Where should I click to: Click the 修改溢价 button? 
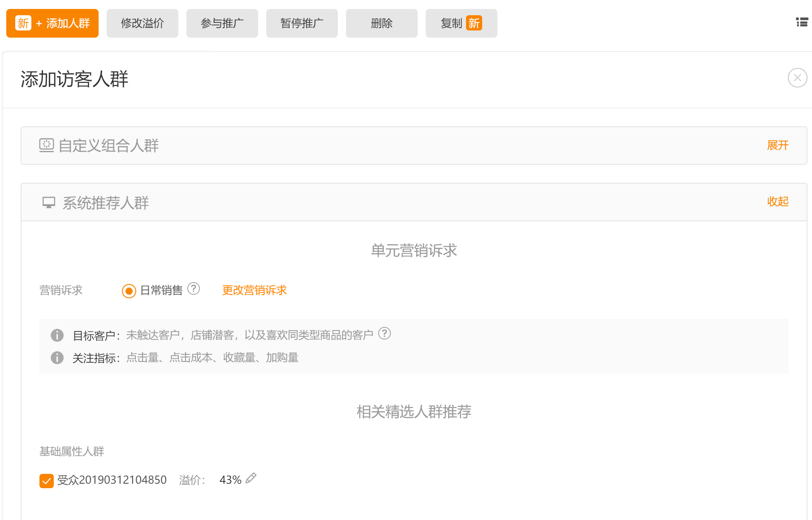coord(143,23)
